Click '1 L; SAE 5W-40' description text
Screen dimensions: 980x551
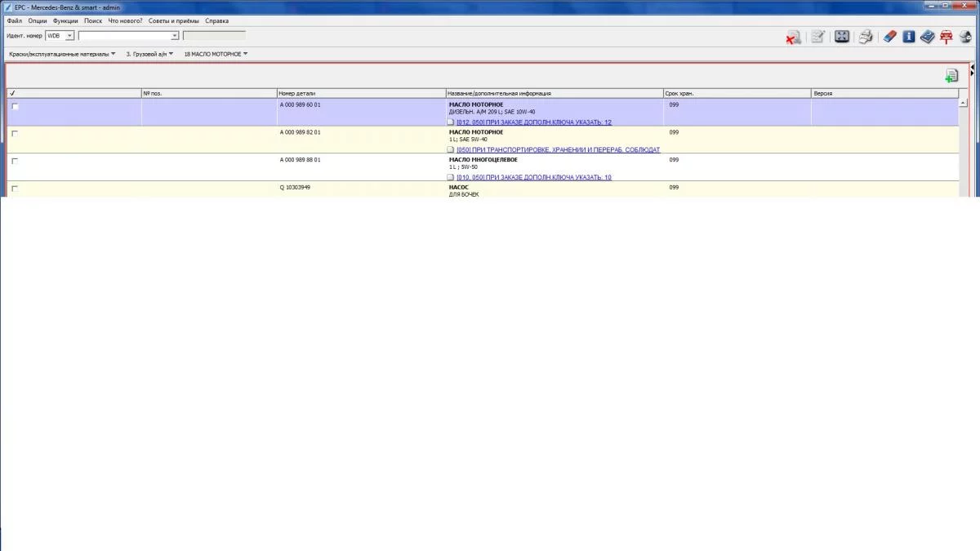coord(468,140)
